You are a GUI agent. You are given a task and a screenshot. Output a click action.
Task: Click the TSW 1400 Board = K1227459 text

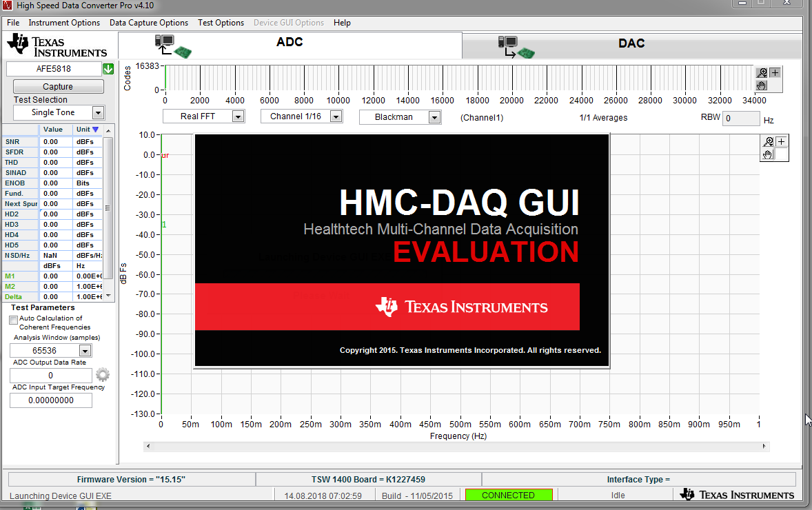click(x=368, y=480)
